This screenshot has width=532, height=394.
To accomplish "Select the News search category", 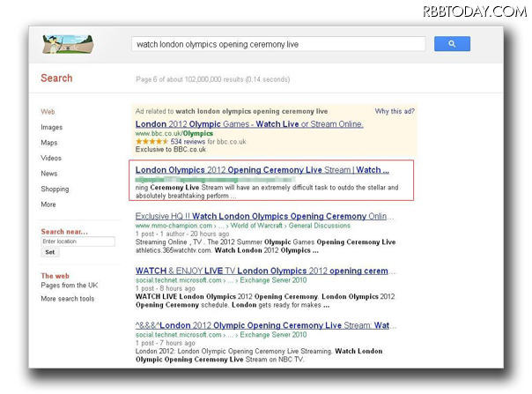I will tap(48, 174).
